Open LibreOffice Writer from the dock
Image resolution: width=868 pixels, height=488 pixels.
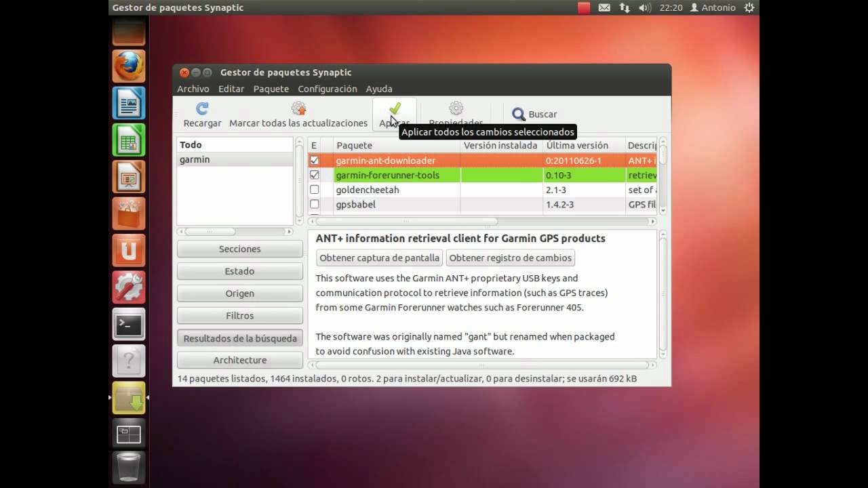pos(129,103)
